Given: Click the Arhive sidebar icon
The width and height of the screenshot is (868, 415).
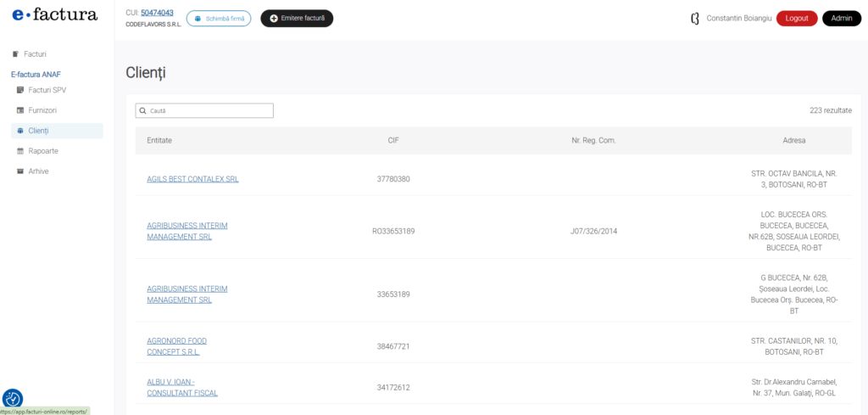Looking at the screenshot, I should [x=20, y=171].
